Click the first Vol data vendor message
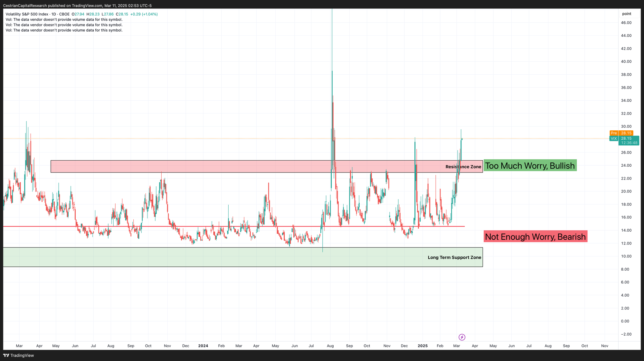The width and height of the screenshot is (644, 361). click(x=64, y=20)
